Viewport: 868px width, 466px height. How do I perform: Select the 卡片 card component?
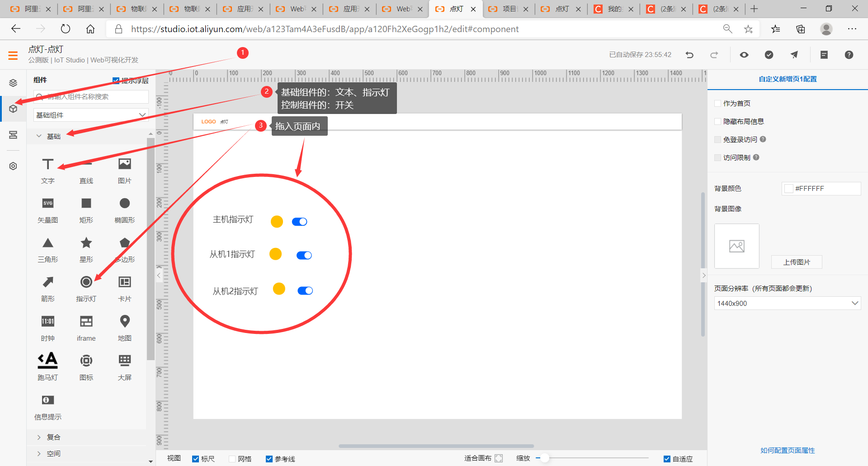tap(124, 289)
